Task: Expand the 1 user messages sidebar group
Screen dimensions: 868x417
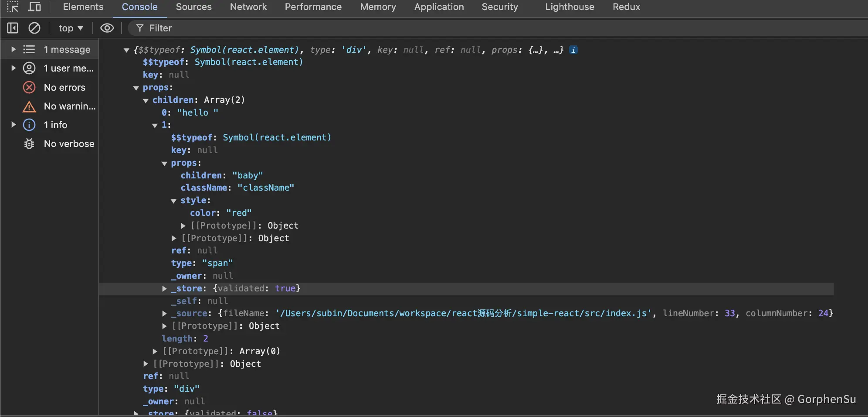Action: coord(13,68)
